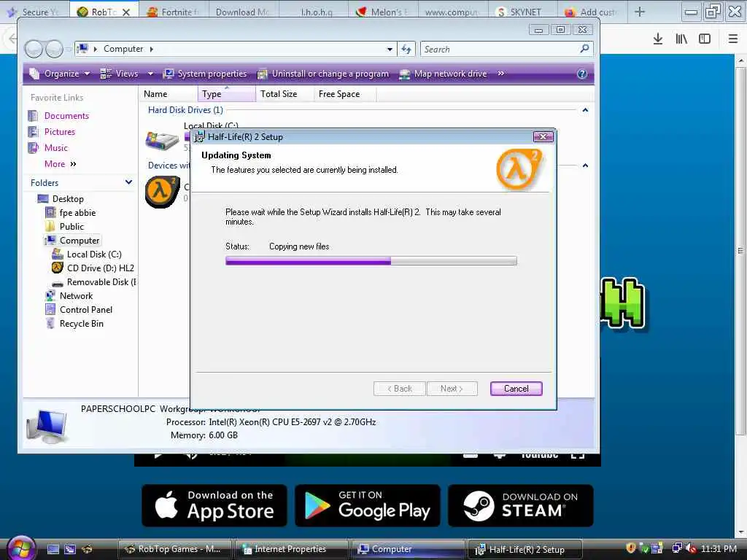Open System properties from toolbar

tap(205, 74)
